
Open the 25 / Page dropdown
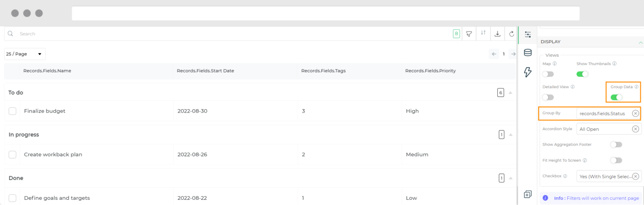[x=24, y=54]
